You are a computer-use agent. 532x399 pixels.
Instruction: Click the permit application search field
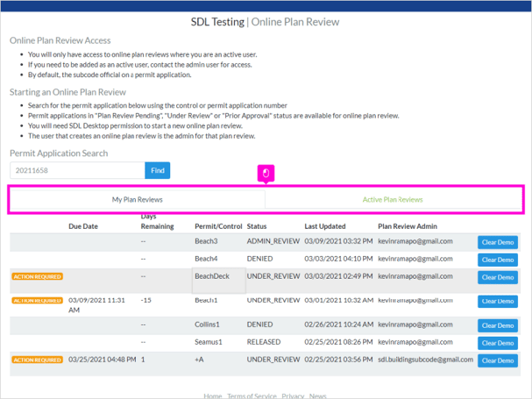pos(77,170)
